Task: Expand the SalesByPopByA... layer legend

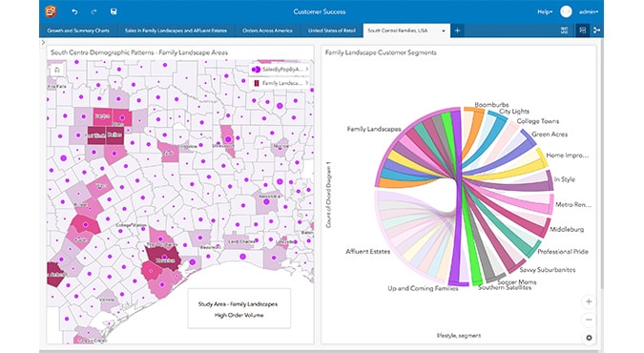Action: (x=307, y=69)
